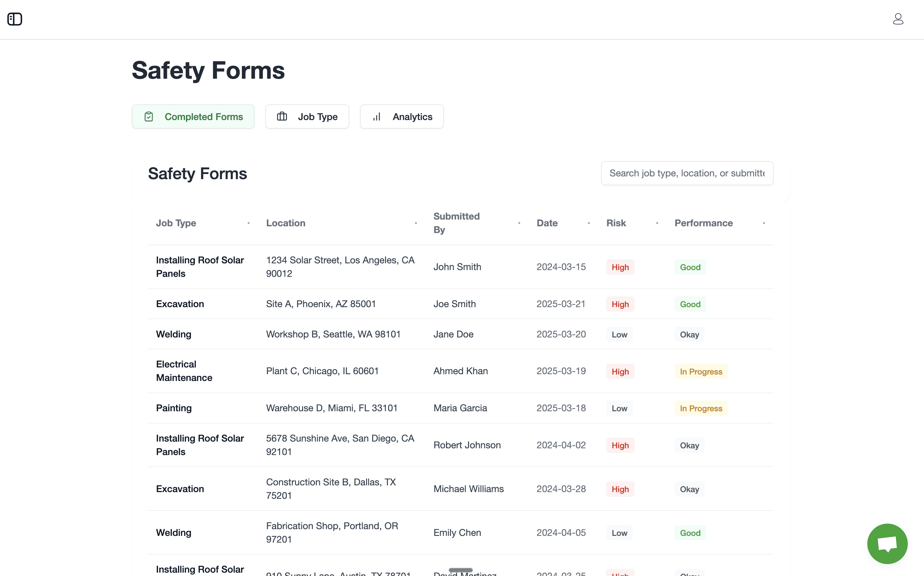Focus the search job type input field
Screen dimensions: 924x576
point(687,173)
